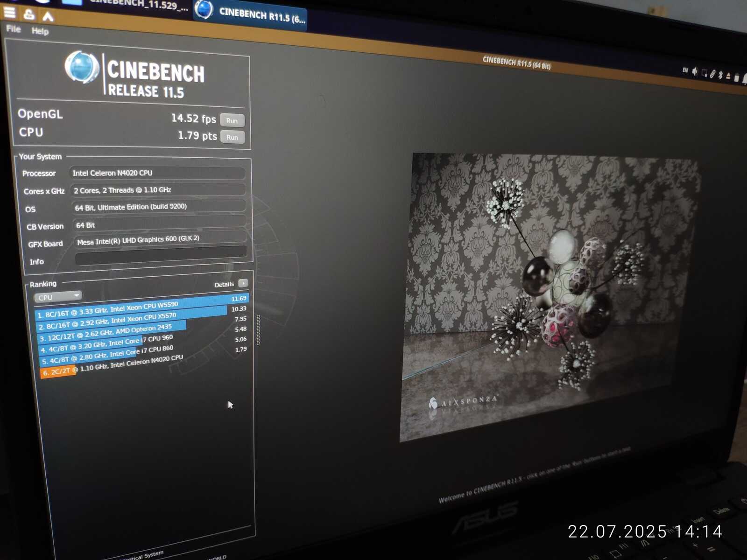
Task: Click the Cores x GHz field
Action: tap(158, 190)
